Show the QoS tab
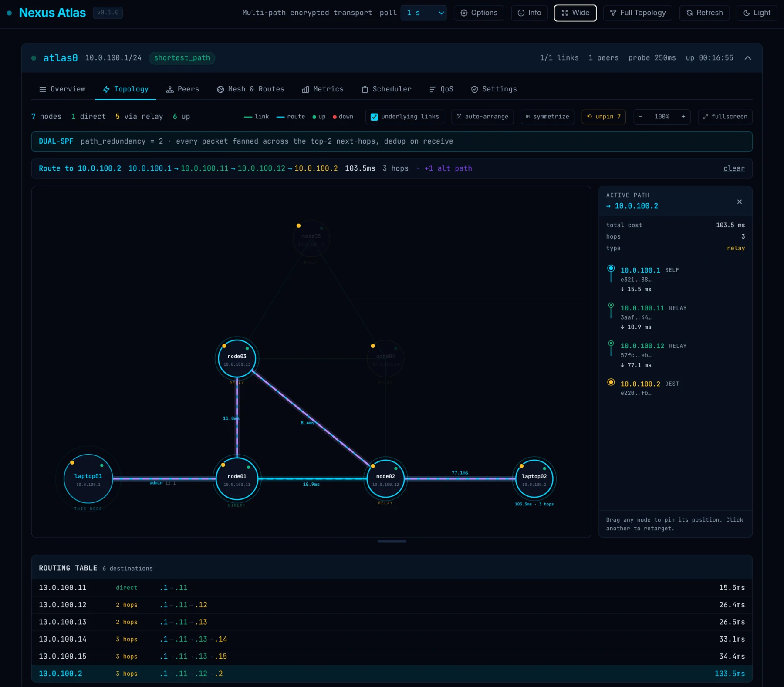Viewport: 784px width, 687px height. [x=441, y=89]
